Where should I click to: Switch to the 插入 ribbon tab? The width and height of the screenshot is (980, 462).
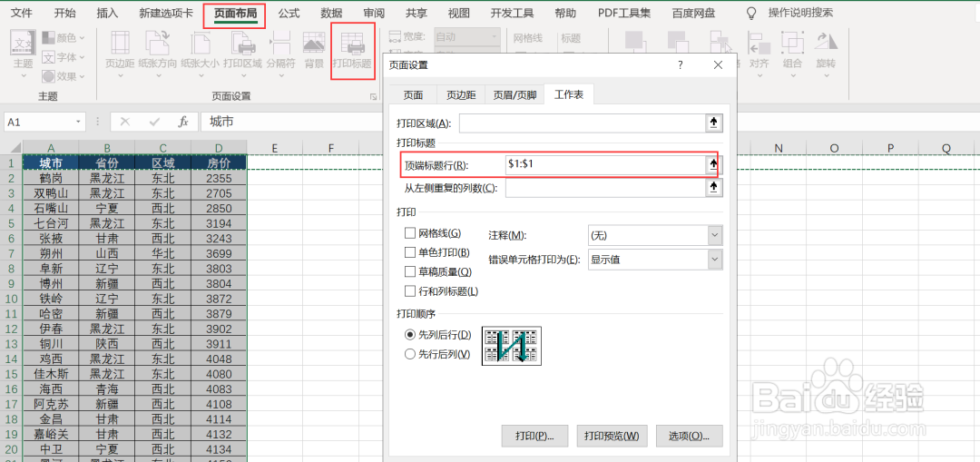pyautogui.click(x=107, y=13)
